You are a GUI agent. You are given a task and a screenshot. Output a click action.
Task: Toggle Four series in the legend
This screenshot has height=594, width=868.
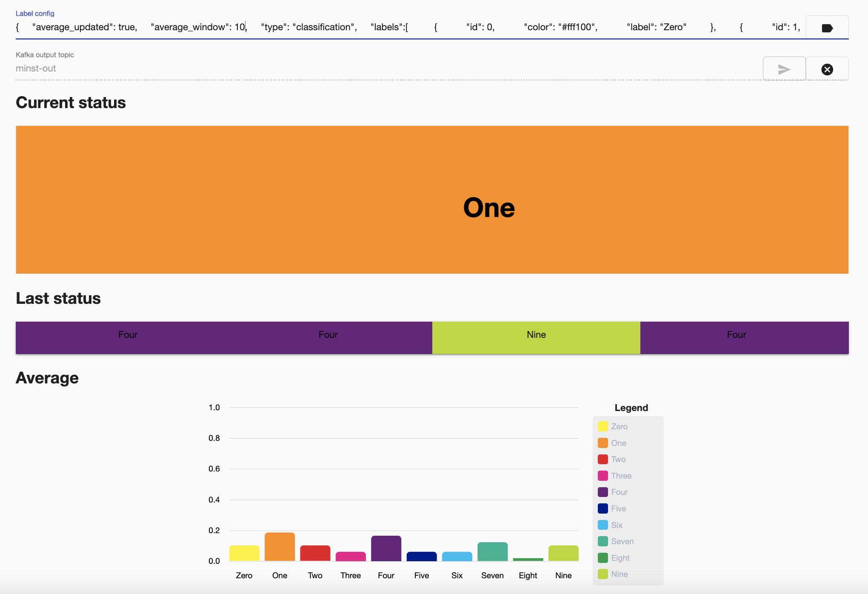619,492
